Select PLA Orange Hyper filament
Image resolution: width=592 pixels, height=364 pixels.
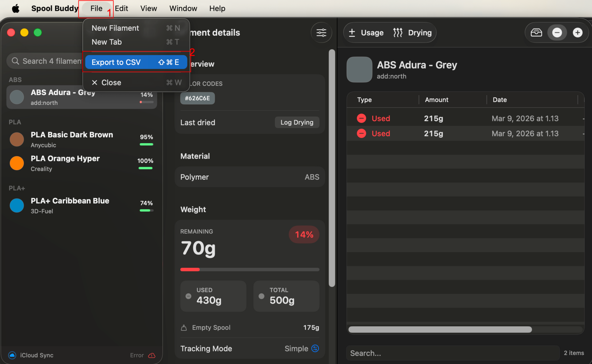tap(81, 163)
